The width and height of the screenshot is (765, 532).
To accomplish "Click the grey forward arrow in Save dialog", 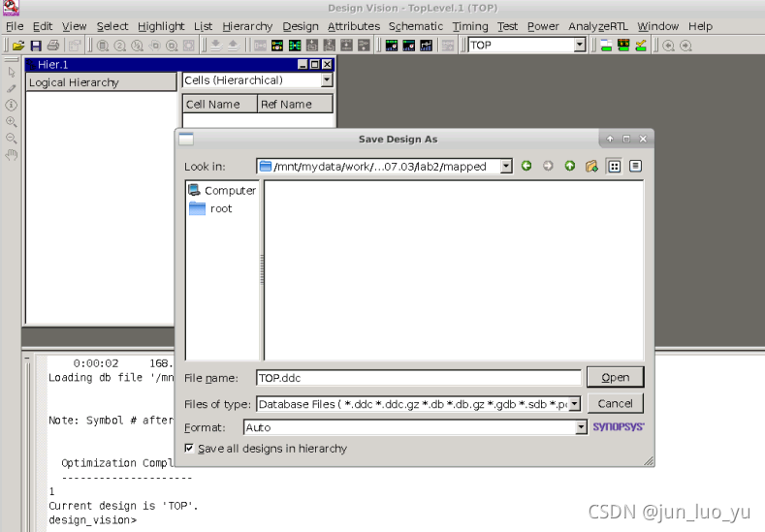I will (x=548, y=166).
